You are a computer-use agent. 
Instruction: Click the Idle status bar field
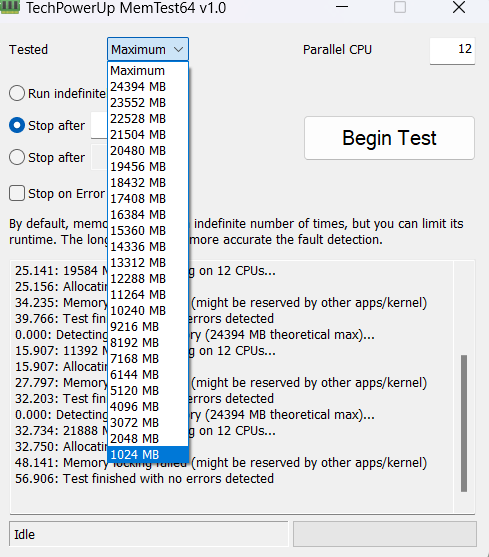pyautogui.click(x=148, y=534)
